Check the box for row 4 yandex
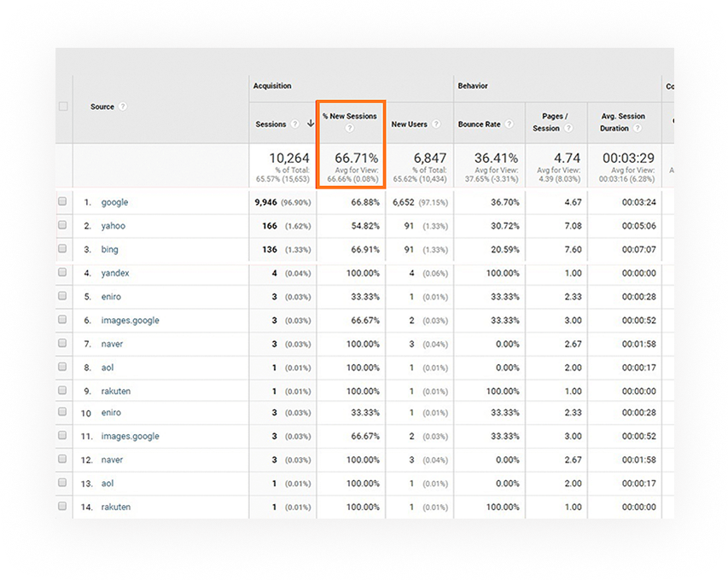 [x=62, y=272]
